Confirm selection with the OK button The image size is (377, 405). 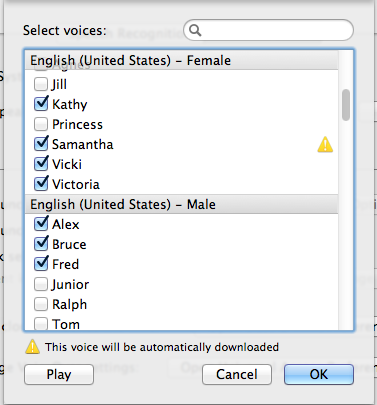point(319,374)
